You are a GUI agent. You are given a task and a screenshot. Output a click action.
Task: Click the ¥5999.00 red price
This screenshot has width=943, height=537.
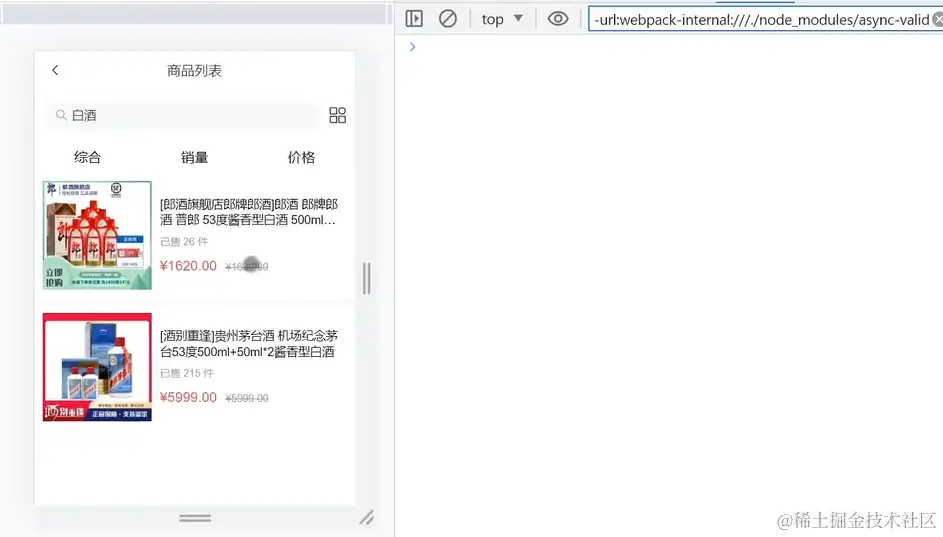pyautogui.click(x=188, y=397)
